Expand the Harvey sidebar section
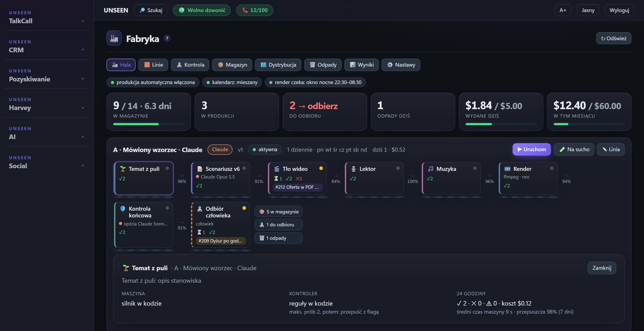The width and height of the screenshot is (644, 331). pyautogui.click(x=47, y=104)
